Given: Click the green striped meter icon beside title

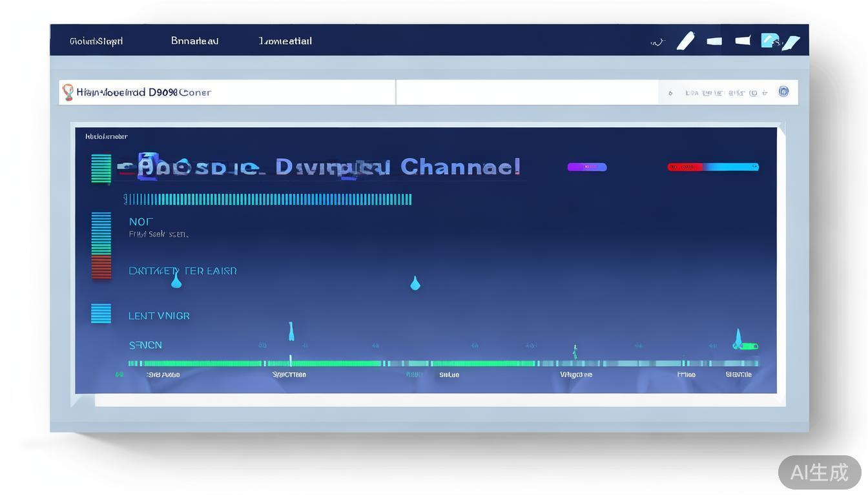Looking at the screenshot, I should tap(101, 169).
